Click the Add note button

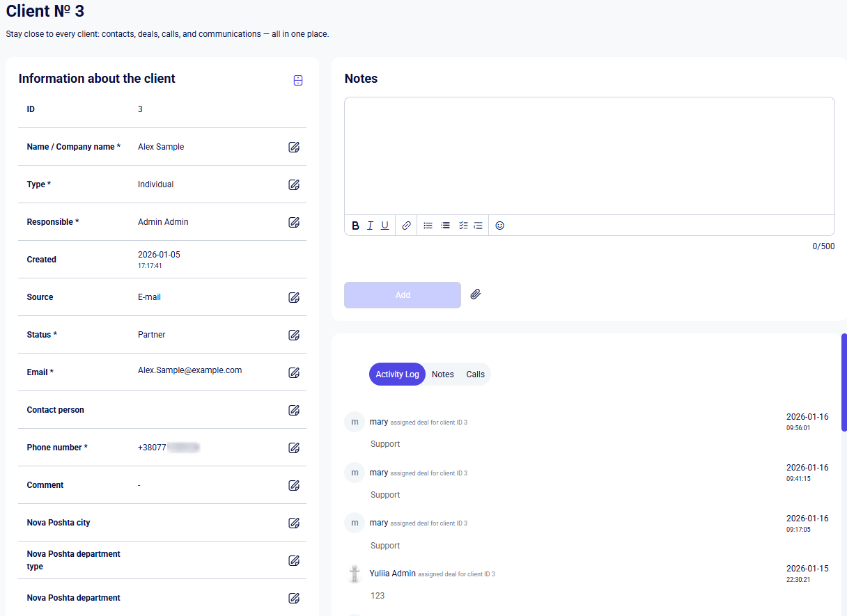pos(403,295)
